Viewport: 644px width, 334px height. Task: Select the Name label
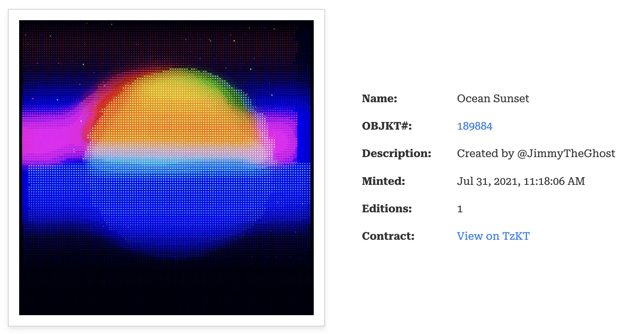click(379, 98)
